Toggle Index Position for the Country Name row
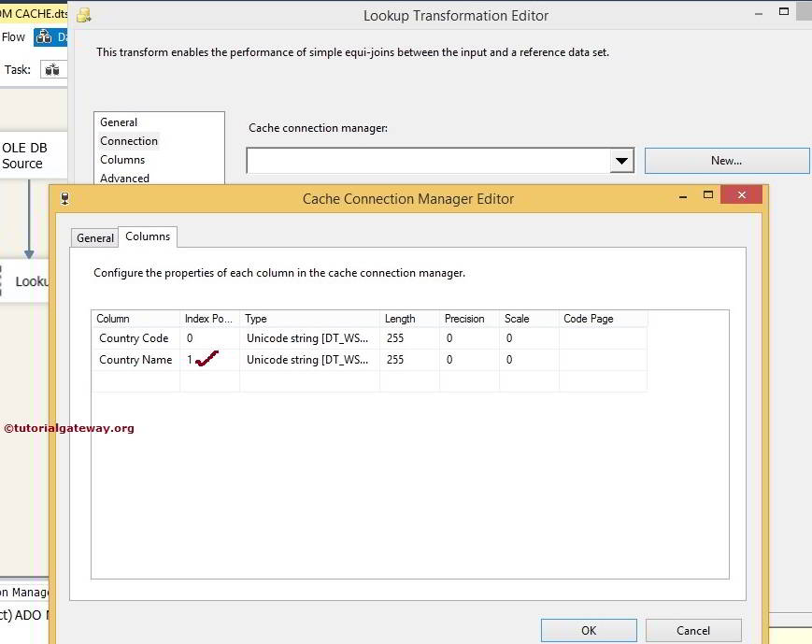The width and height of the screenshot is (812, 644). (x=207, y=359)
